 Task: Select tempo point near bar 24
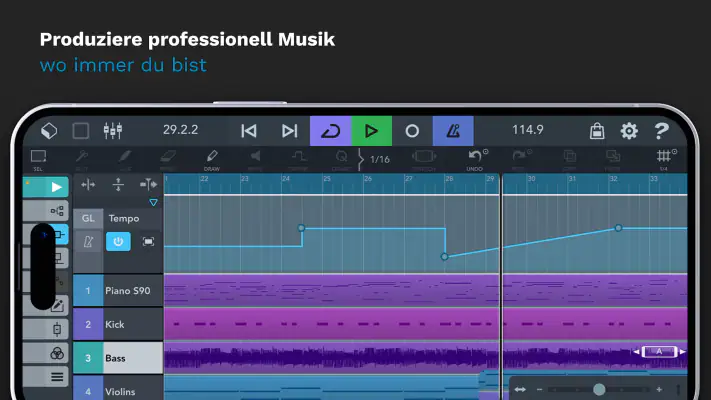click(x=301, y=228)
